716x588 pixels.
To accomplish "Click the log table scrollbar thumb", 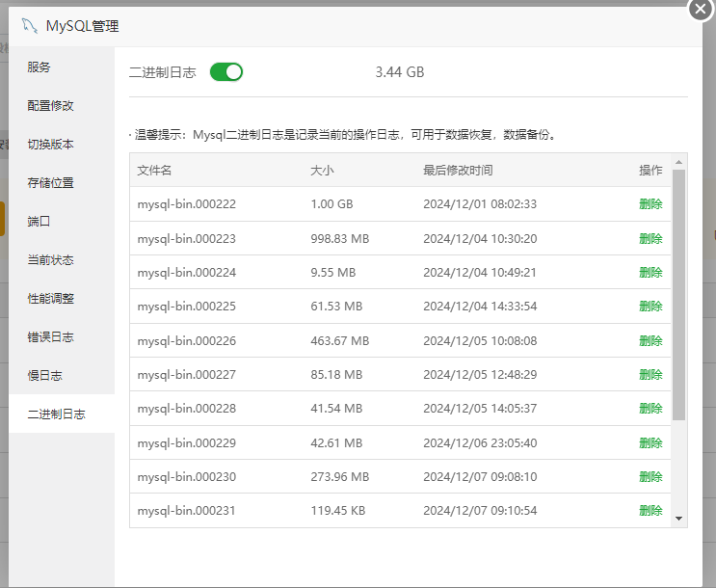I will tap(678, 295).
